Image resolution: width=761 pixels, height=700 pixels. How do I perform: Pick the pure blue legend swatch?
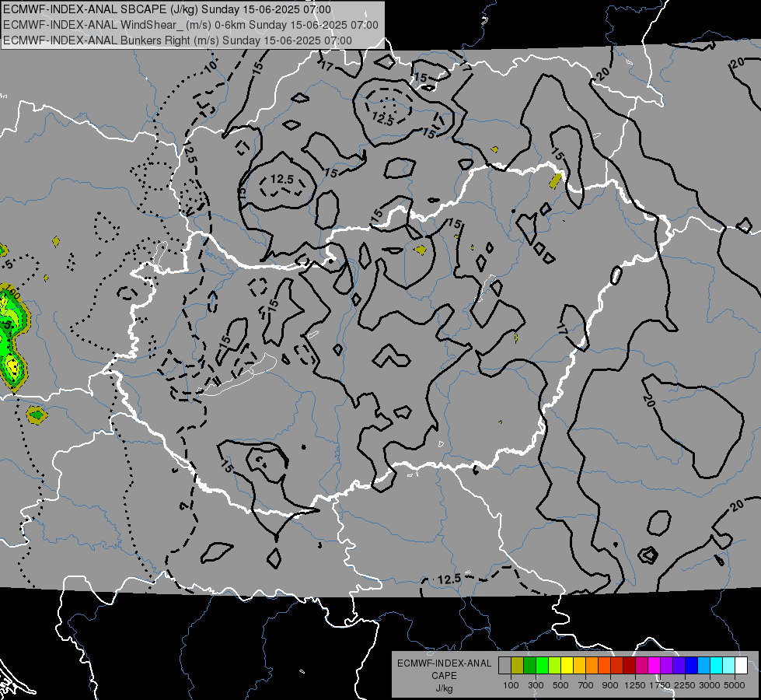pos(692,666)
